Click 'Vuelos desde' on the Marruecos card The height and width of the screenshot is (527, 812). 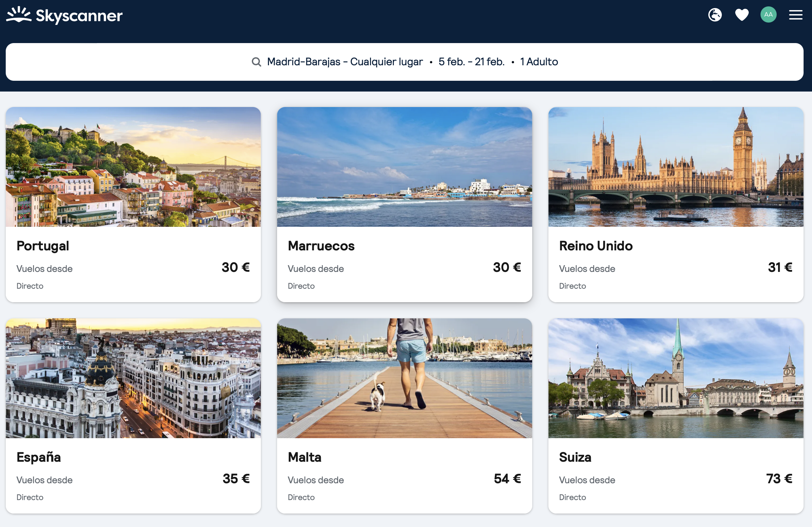315,269
